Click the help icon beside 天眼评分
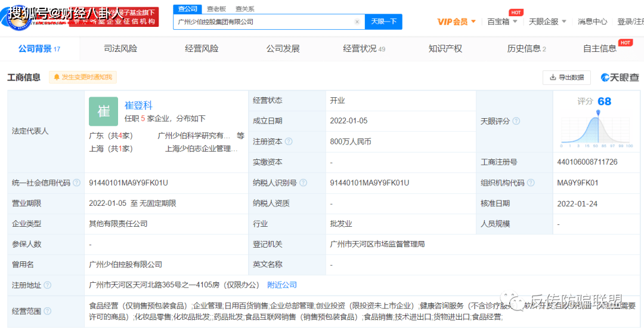This screenshot has height=330, width=644. pyautogui.click(x=516, y=121)
